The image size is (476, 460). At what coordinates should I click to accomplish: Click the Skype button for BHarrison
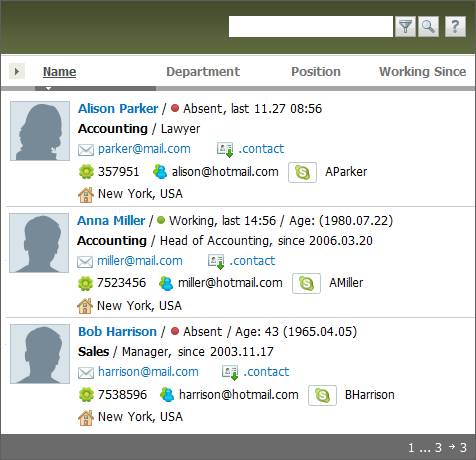coord(322,395)
